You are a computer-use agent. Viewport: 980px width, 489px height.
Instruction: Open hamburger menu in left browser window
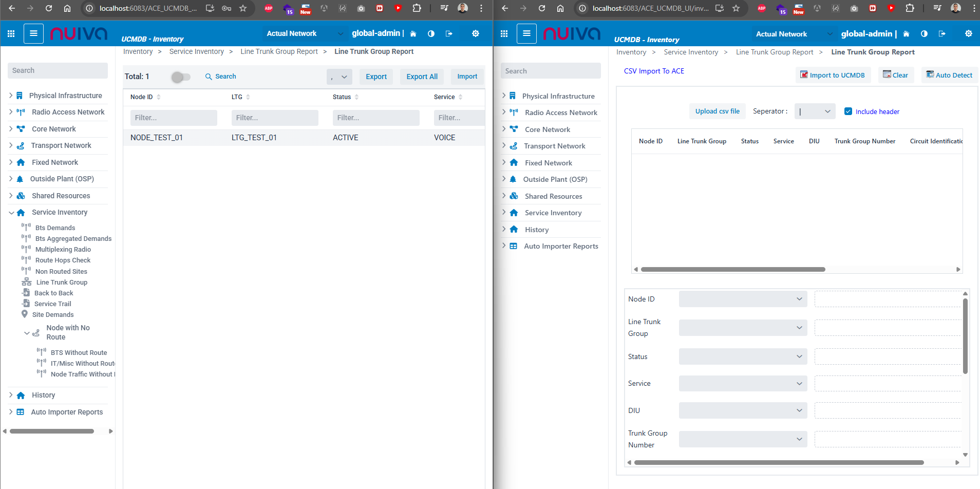click(33, 34)
